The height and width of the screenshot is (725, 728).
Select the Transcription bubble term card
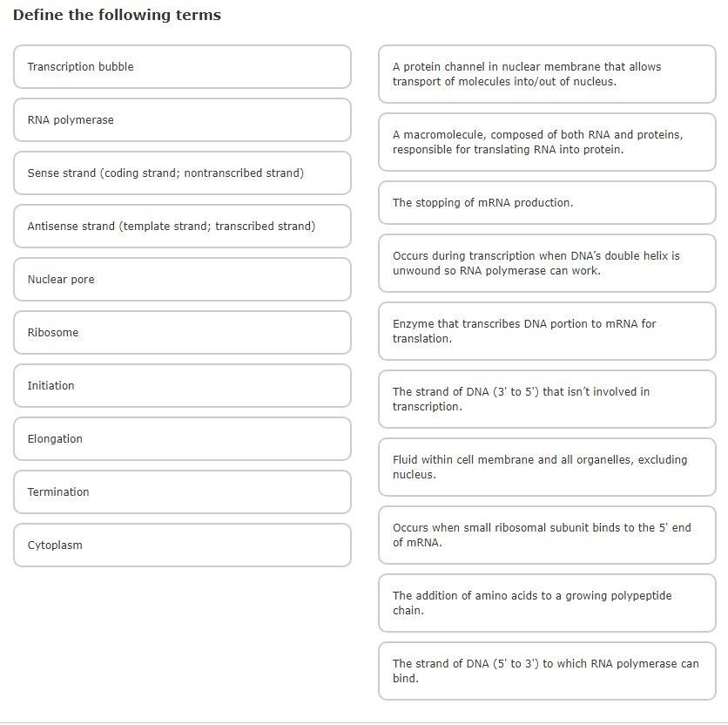point(181,67)
